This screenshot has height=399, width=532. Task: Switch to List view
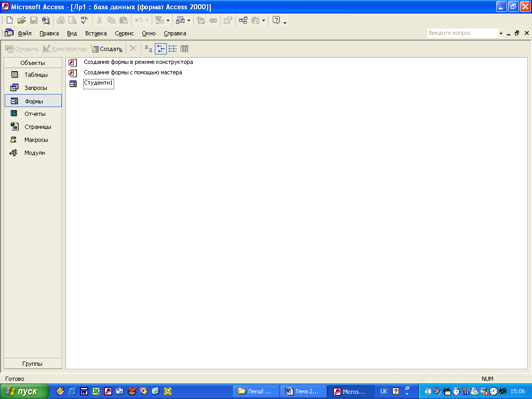172,49
